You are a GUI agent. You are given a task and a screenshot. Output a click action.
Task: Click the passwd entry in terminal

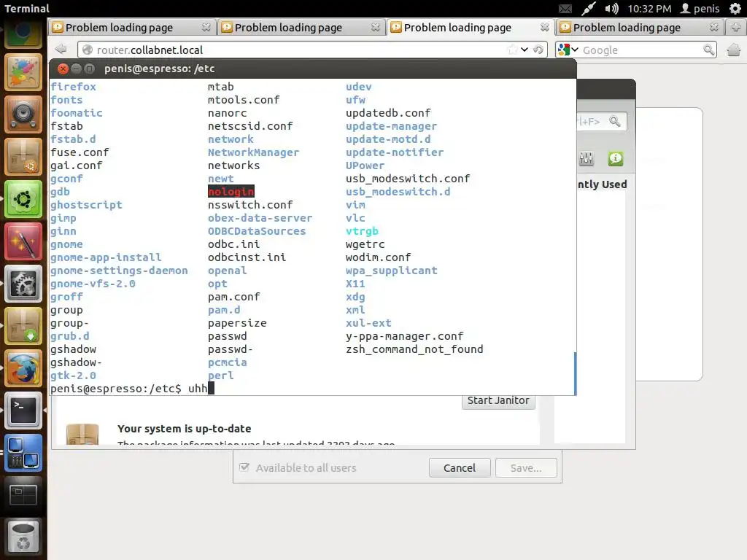click(x=228, y=336)
